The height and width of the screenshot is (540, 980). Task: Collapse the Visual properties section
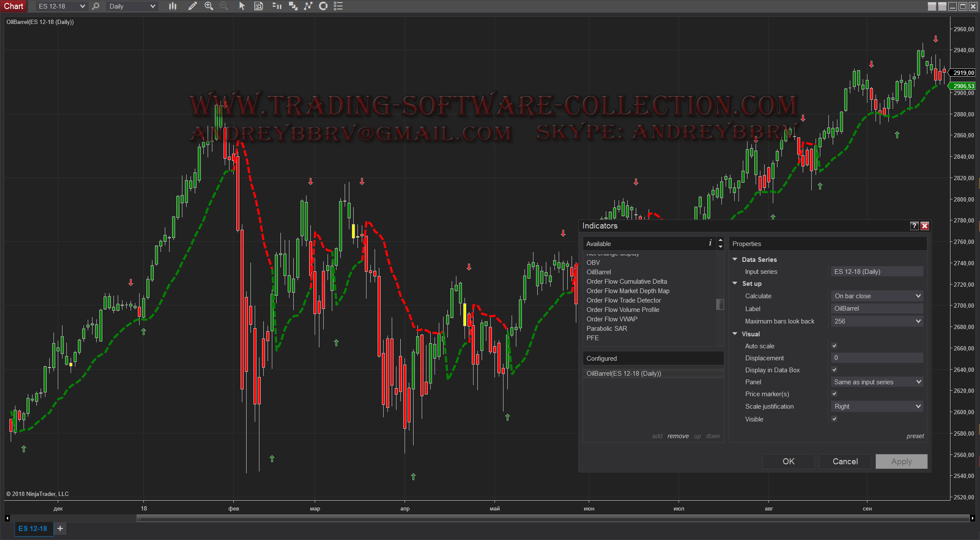[735, 334]
